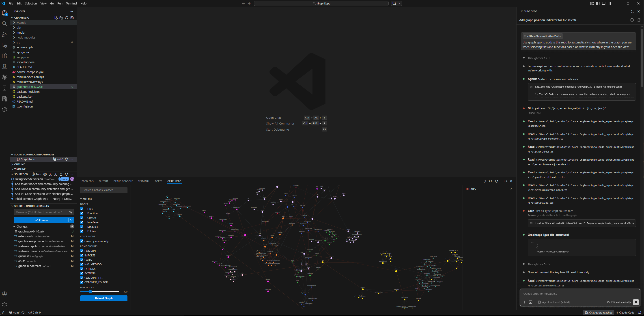Image resolution: width=644 pixels, height=316 pixels.
Task: Open the Commit button dropdown arrow
Action: pos(71,220)
